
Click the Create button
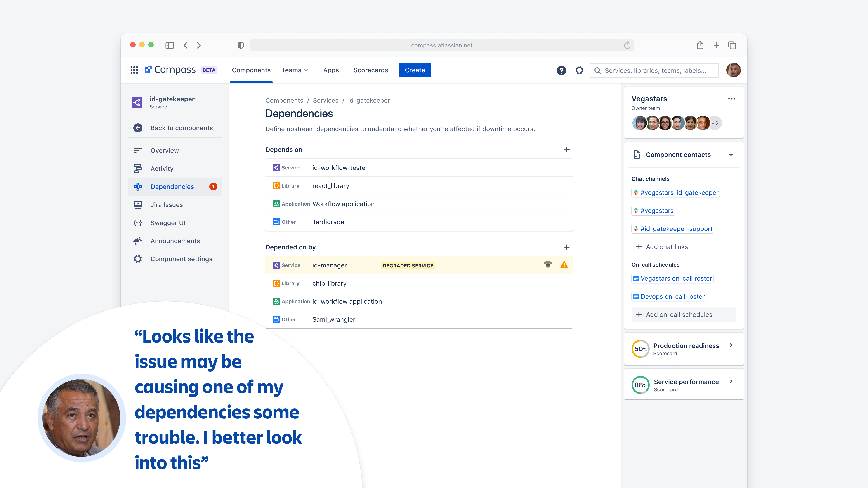click(415, 70)
